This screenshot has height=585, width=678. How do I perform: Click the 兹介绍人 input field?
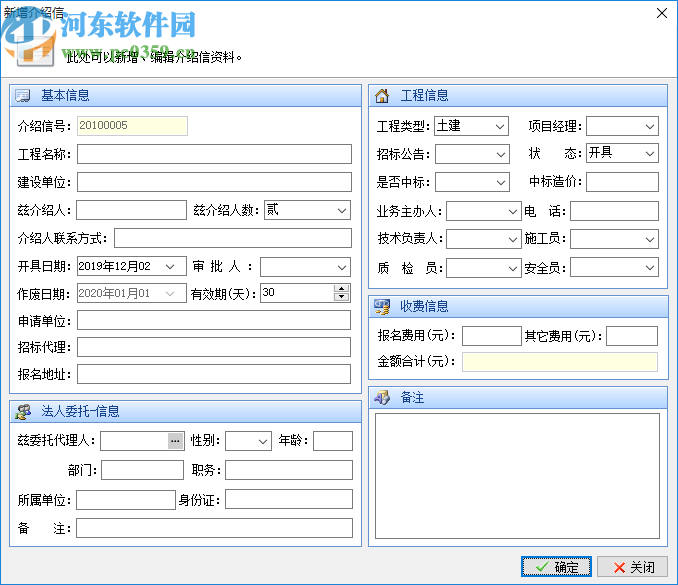click(131, 210)
